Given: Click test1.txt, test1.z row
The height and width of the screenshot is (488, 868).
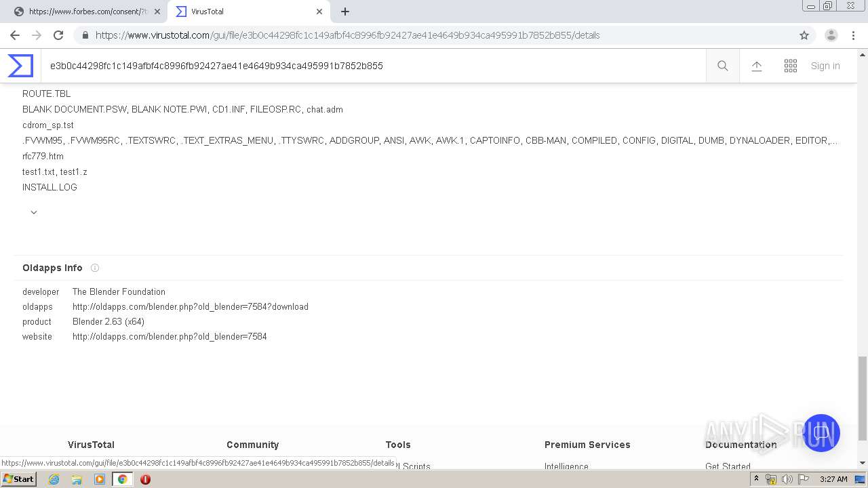Looking at the screenshot, I should pyautogui.click(x=55, y=171).
